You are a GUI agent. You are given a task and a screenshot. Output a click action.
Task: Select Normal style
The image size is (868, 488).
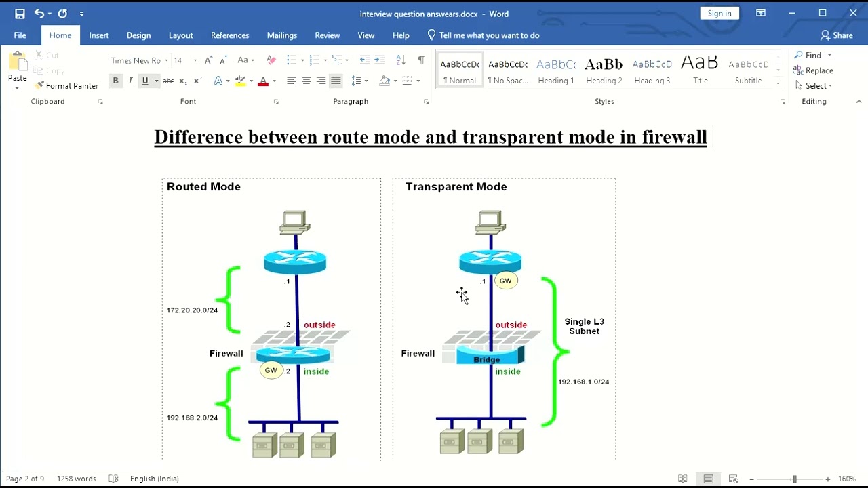click(x=460, y=70)
